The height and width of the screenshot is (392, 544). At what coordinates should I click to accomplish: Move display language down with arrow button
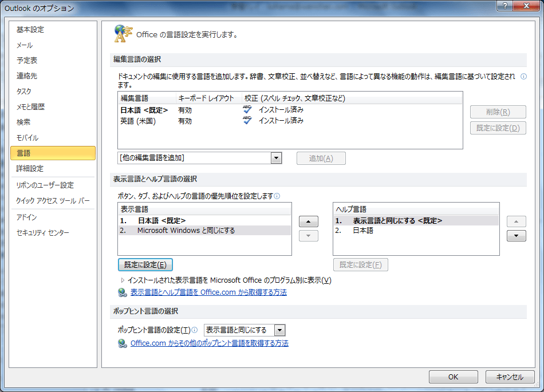(309, 236)
